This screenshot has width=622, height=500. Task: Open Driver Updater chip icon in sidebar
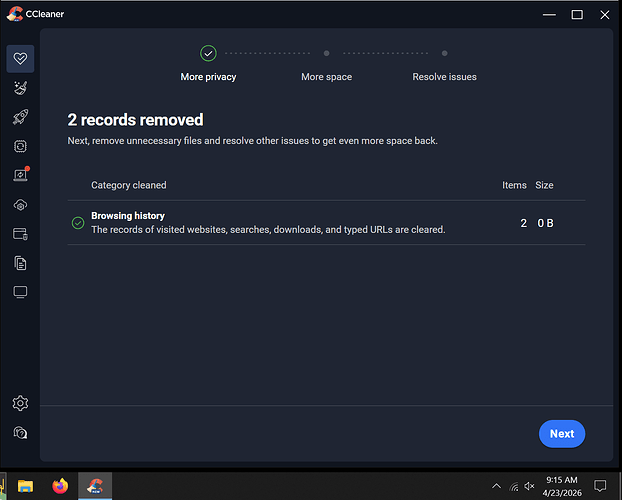tap(20, 146)
